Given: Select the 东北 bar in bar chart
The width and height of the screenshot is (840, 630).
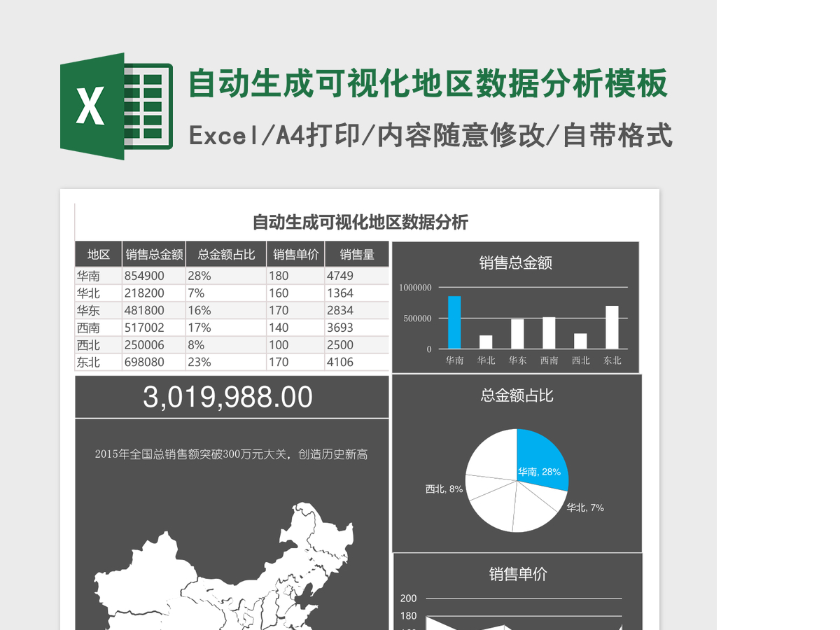Looking at the screenshot, I should pyautogui.click(x=612, y=327).
